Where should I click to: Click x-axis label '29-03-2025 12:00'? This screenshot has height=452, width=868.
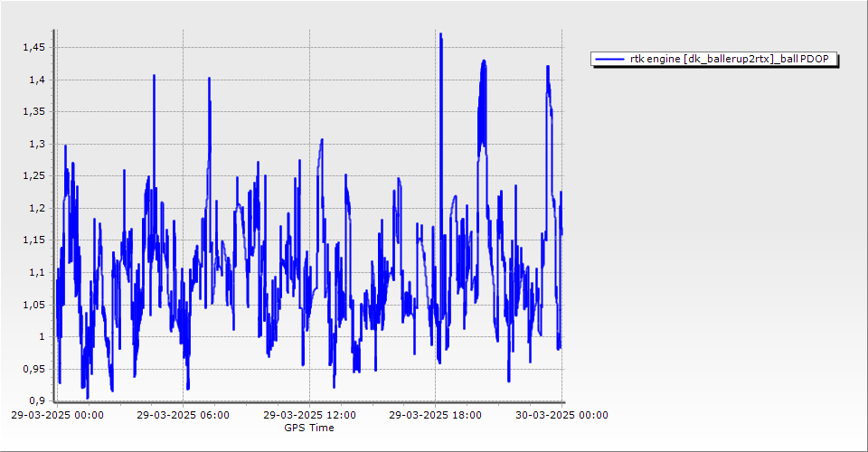coord(309,415)
